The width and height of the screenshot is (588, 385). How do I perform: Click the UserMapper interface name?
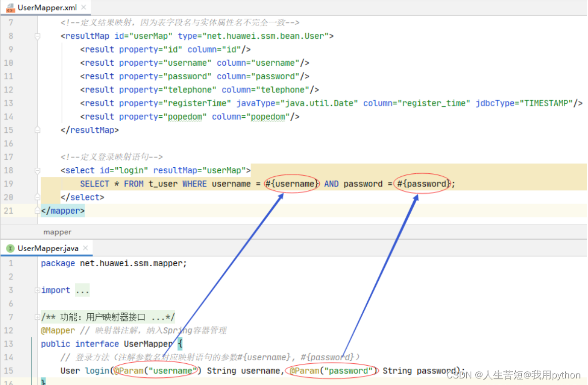[148, 344]
